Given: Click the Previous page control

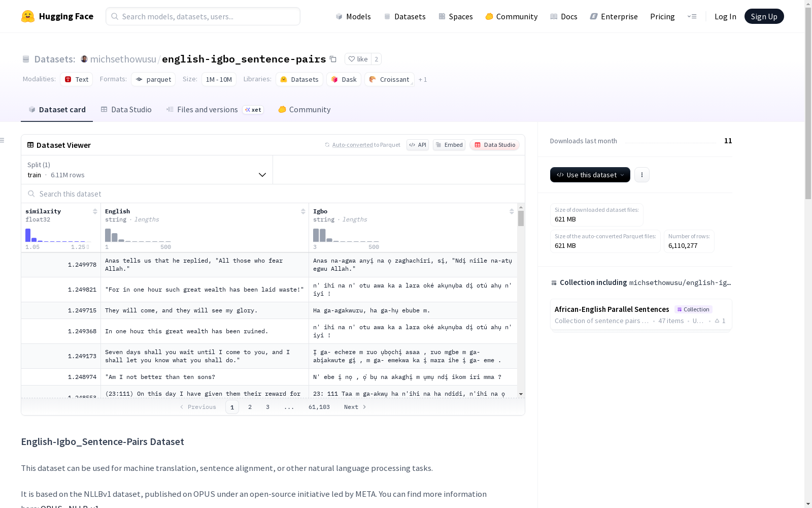Looking at the screenshot, I should point(198,407).
